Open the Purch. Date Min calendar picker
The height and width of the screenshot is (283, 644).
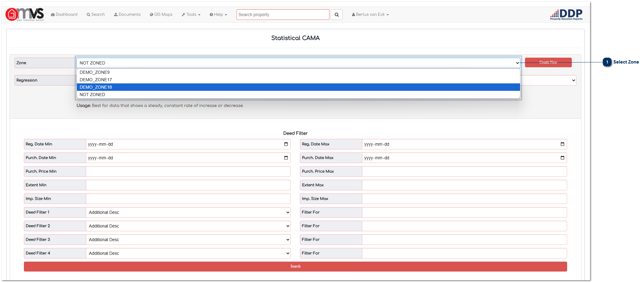pos(286,158)
